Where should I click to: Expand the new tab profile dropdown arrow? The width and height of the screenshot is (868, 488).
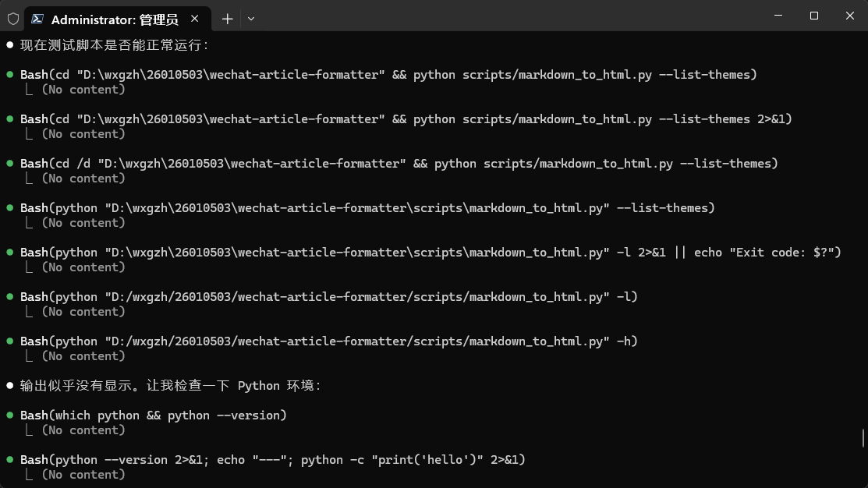[x=251, y=19]
